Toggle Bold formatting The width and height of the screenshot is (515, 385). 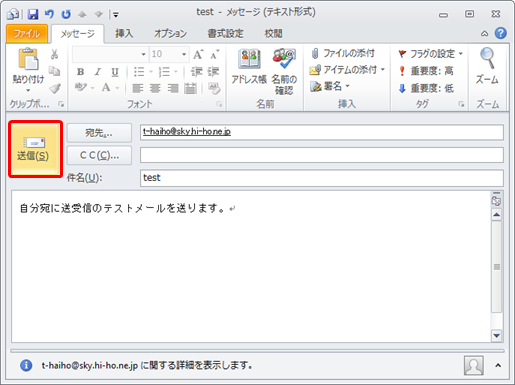80,72
